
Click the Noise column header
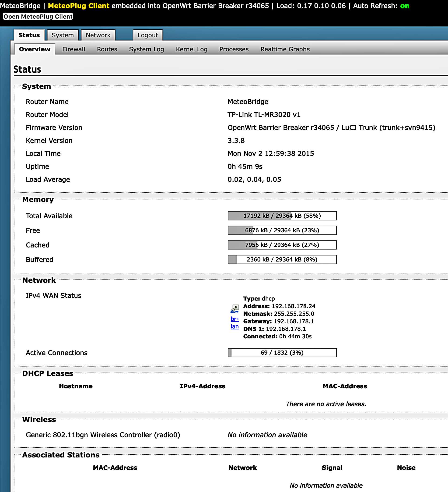[406, 467]
